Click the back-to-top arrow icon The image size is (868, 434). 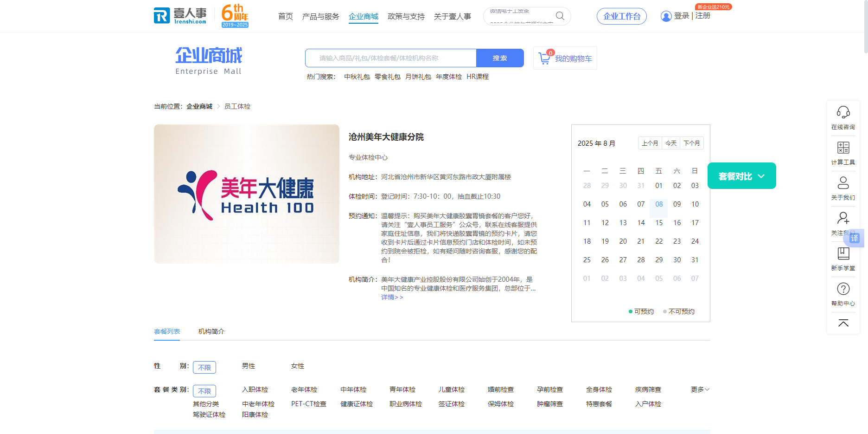click(x=843, y=323)
